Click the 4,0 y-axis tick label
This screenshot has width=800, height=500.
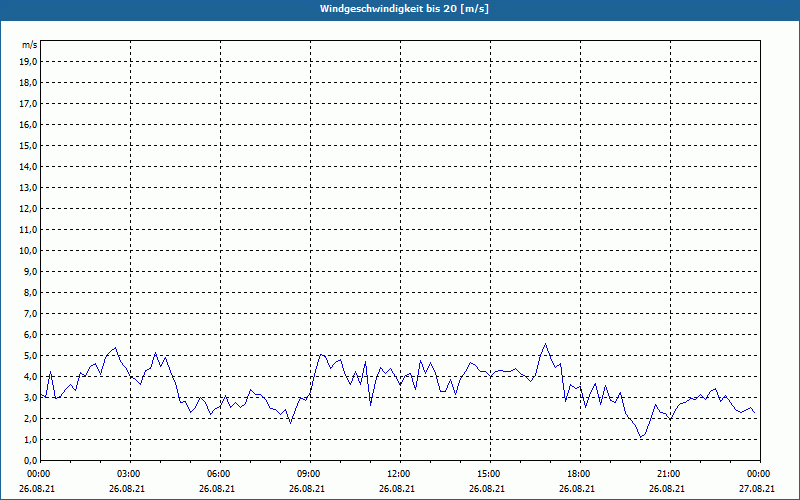(30, 377)
